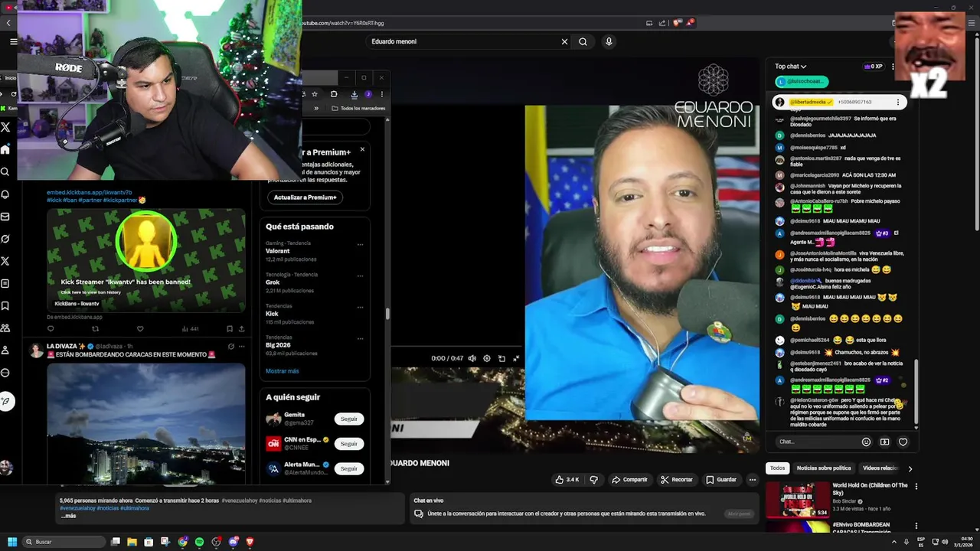
Task: Open X bookmarks in left sidebar
Action: 5,305
